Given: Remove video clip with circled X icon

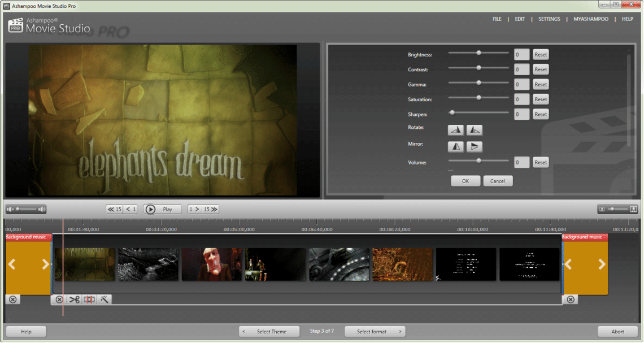Looking at the screenshot, I should 59,299.
